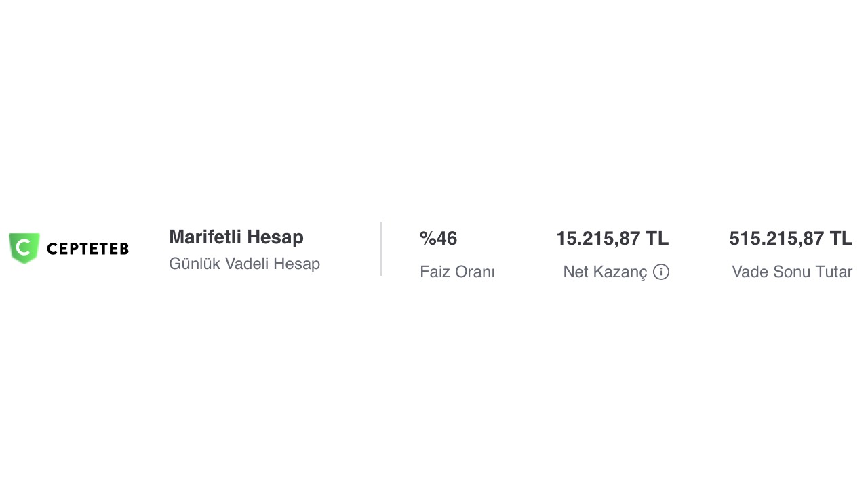Viewport: 868px width, 488px height.
Task: Select the Vade Sonu Tutar label
Action: pyautogui.click(x=792, y=272)
